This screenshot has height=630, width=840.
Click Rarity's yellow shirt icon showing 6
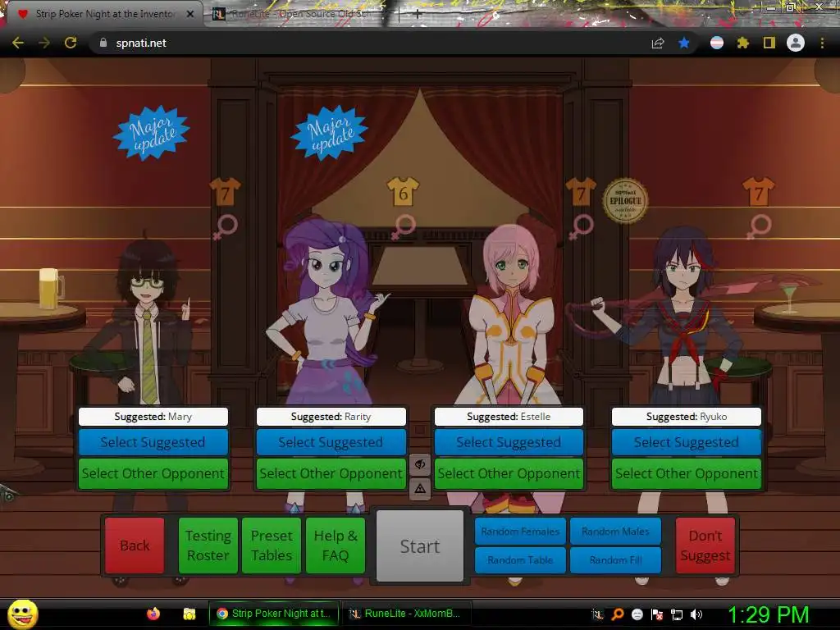pos(403,192)
